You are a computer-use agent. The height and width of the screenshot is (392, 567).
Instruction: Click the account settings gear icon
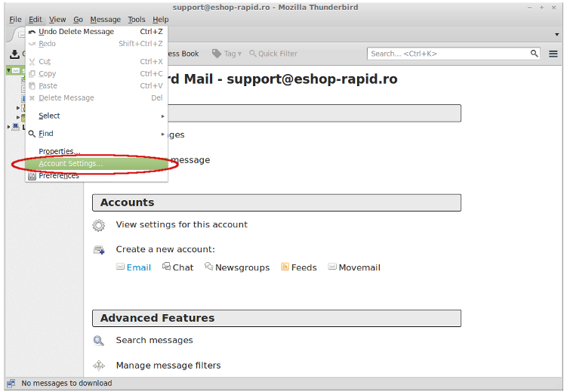coord(98,225)
